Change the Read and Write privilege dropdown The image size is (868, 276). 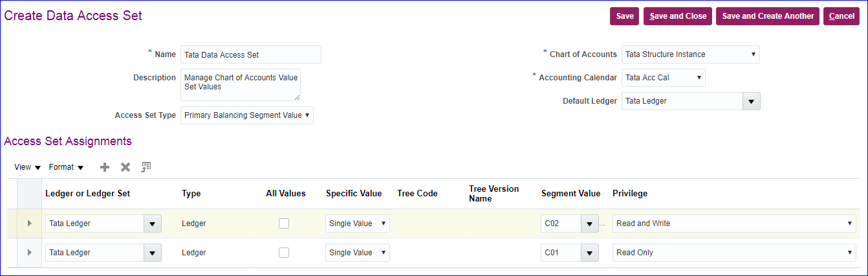click(x=733, y=224)
